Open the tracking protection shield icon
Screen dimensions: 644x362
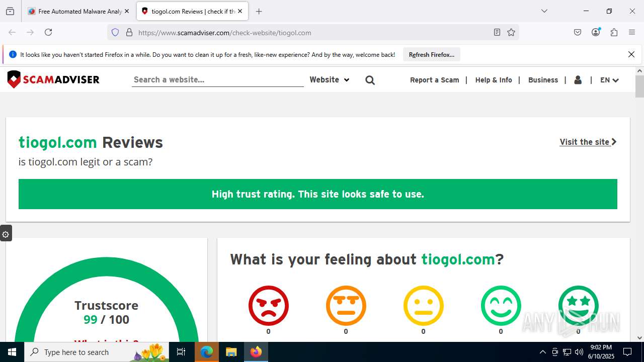115,32
